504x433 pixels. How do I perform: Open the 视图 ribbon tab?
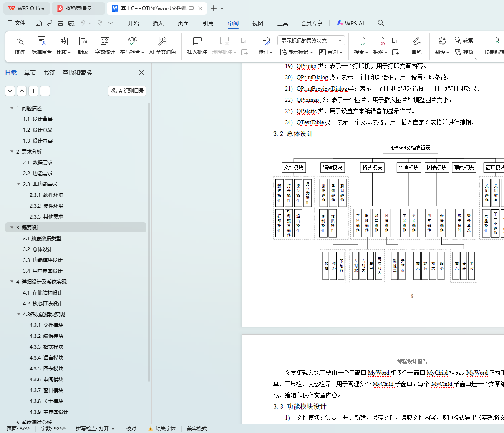pos(258,23)
